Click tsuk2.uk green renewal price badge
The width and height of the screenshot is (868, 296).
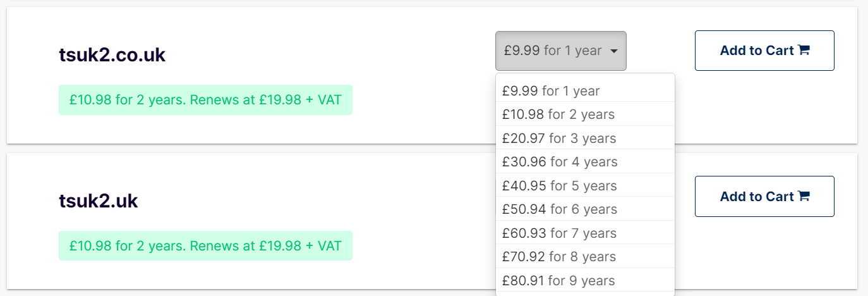pos(205,245)
